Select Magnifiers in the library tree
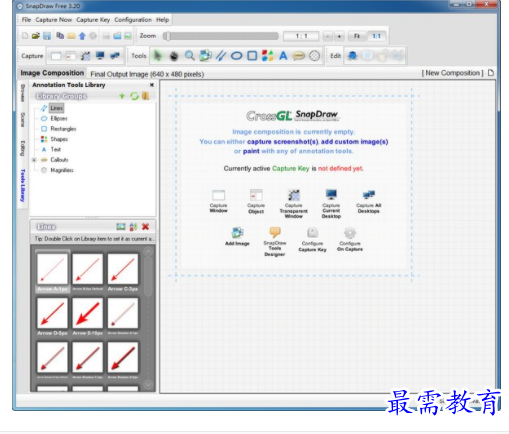 tap(62, 170)
